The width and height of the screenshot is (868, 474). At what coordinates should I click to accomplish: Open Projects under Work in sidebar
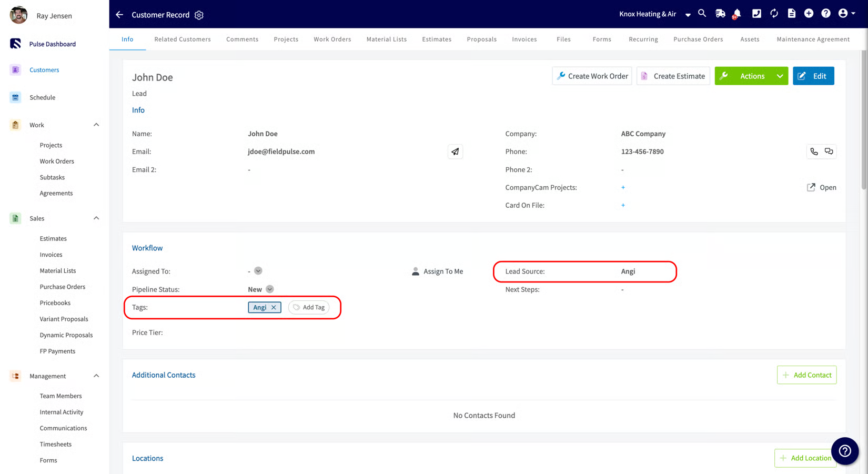(51, 145)
